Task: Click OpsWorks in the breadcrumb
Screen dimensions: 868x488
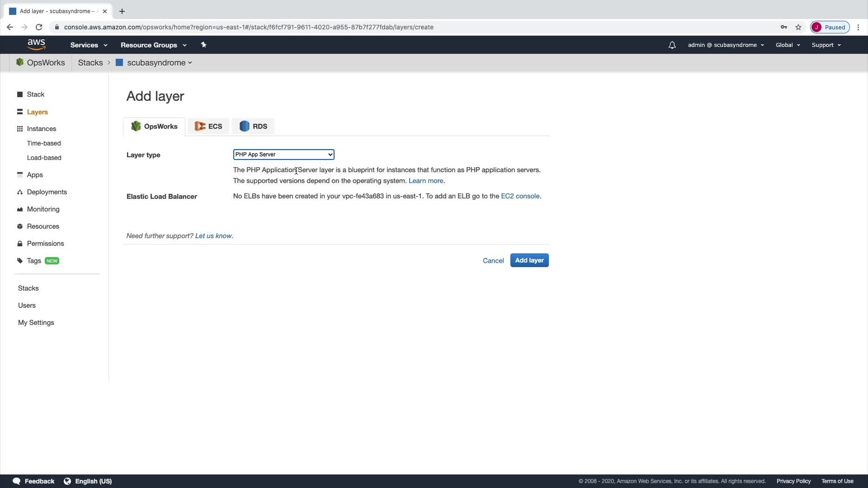Action: click(46, 62)
